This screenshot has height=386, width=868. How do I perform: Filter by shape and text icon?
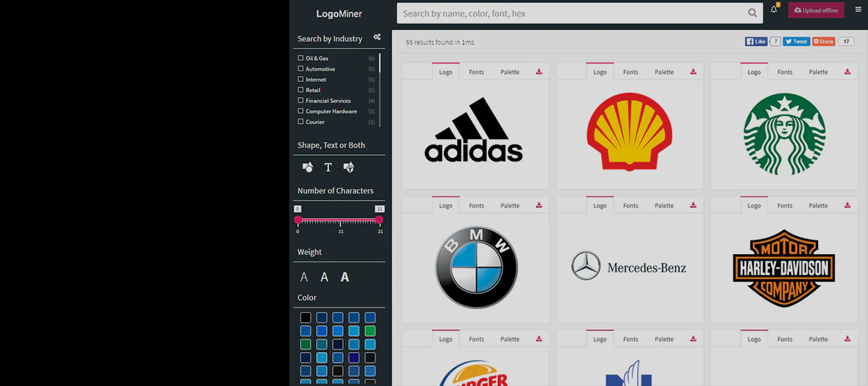point(349,167)
